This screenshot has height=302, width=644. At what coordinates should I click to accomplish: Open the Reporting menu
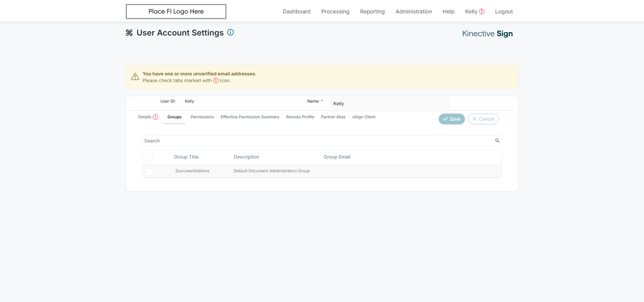[372, 12]
